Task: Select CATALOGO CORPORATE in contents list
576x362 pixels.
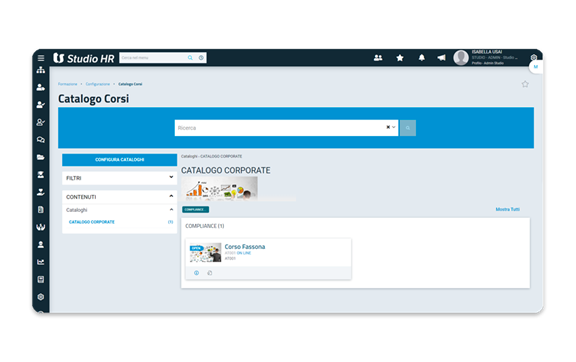Action: 92,222
